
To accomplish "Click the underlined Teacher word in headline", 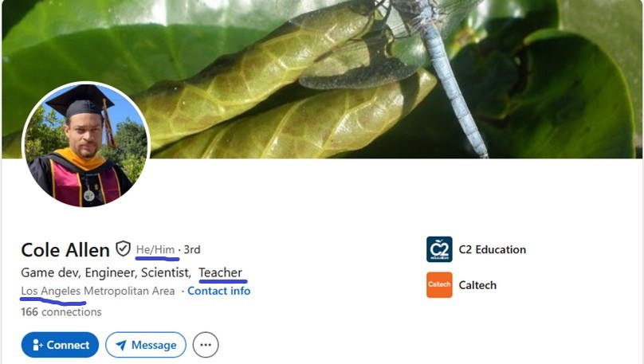I will pos(221,272).
